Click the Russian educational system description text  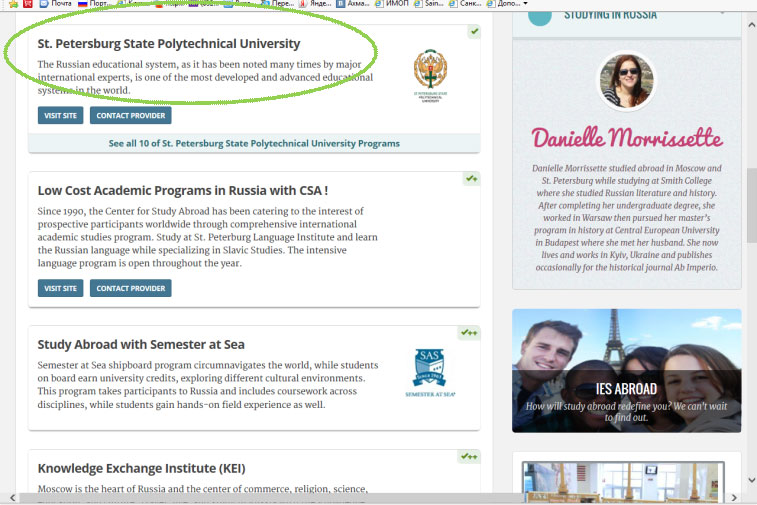point(205,77)
